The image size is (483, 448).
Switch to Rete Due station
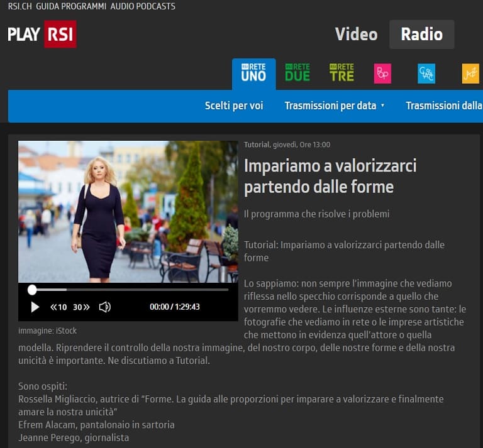pyautogui.click(x=297, y=74)
